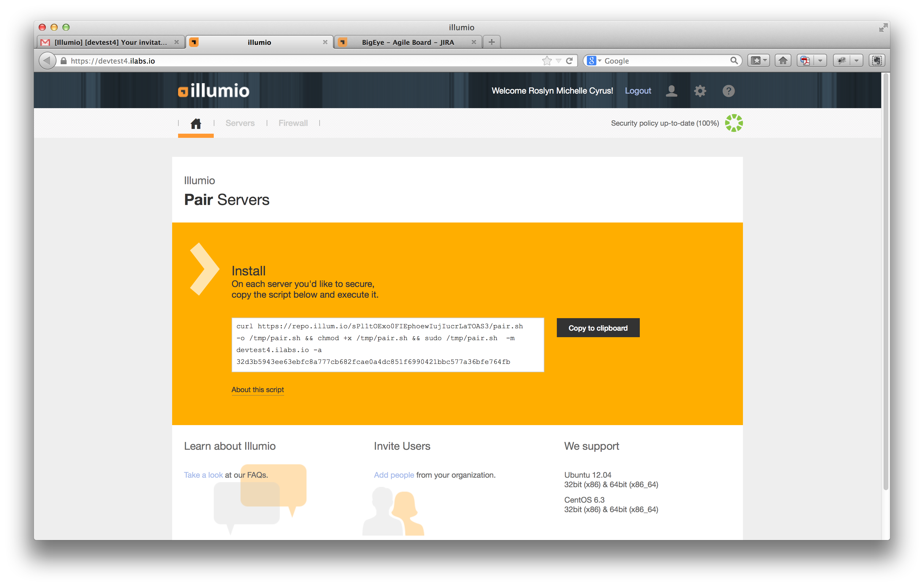Click the bookmark star in address bar

click(x=547, y=61)
